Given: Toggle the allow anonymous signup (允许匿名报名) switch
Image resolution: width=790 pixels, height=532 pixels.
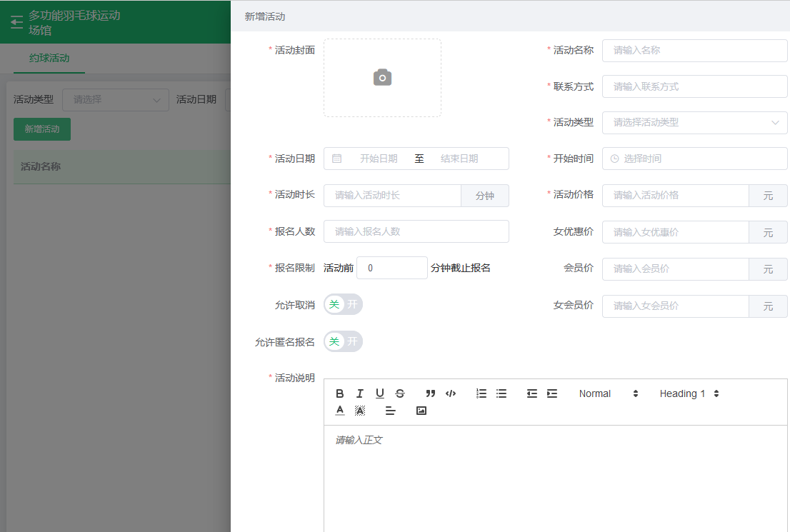Looking at the screenshot, I should click(x=343, y=341).
